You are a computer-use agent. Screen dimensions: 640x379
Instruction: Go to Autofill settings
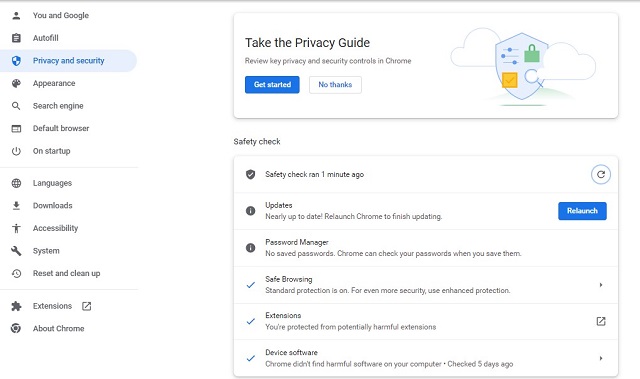(45, 38)
